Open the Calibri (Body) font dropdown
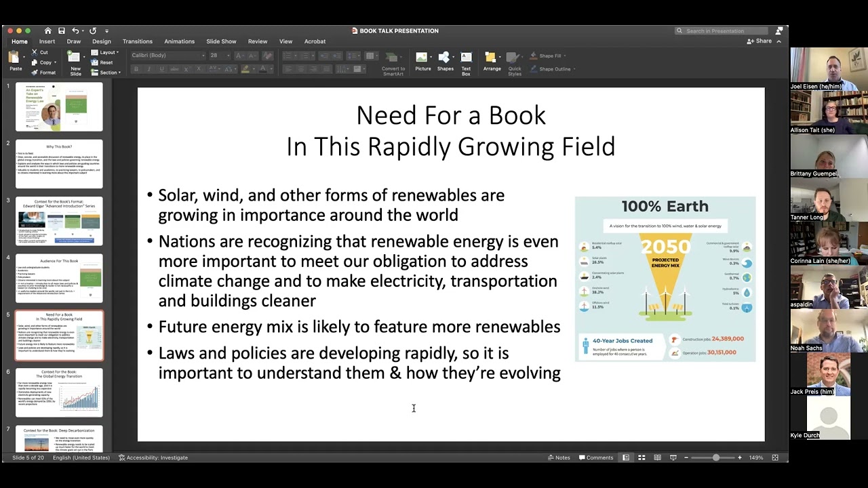868x488 pixels. click(167, 56)
